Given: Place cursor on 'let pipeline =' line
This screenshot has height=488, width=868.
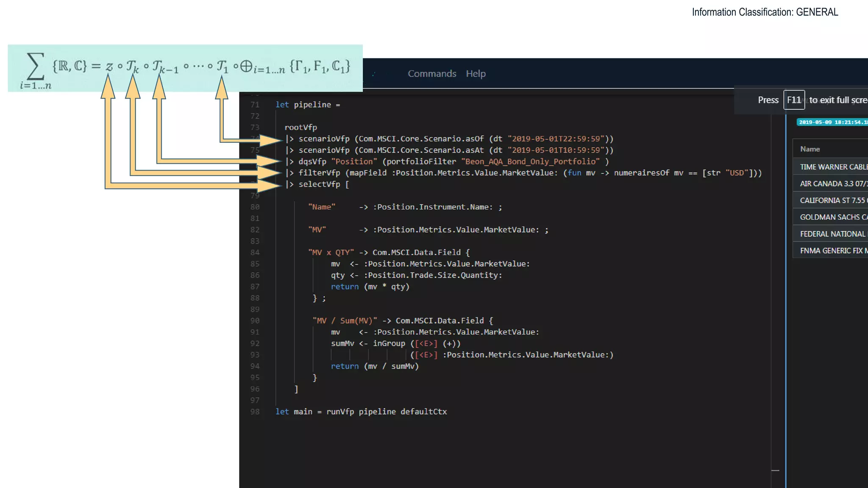Looking at the screenshot, I should (308, 105).
